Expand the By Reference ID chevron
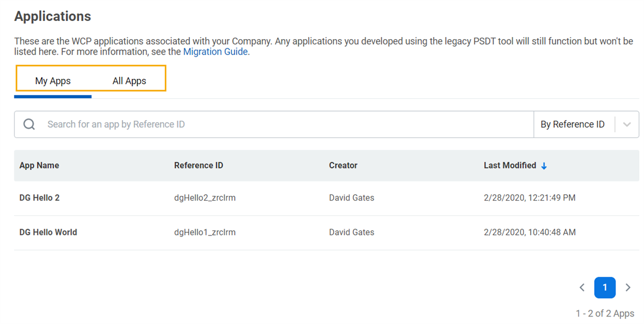This screenshot has height=324, width=644. pyautogui.click(x=627, y=124)
